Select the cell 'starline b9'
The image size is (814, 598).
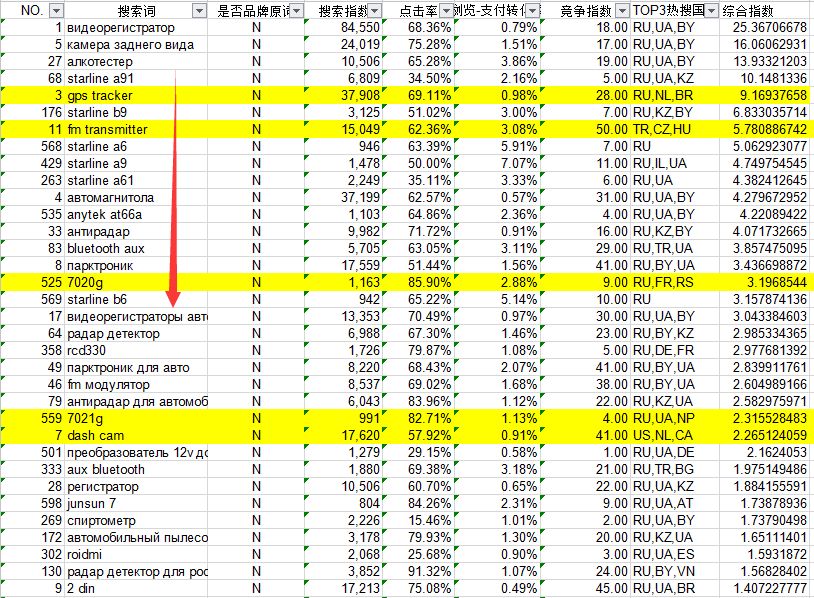tap(136, 113)
